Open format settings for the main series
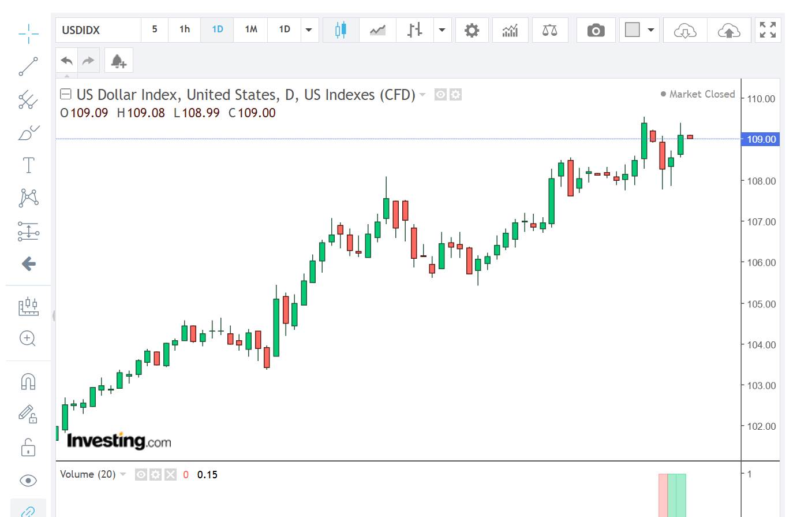The image size is (812, 517). [x=455, y=94]
